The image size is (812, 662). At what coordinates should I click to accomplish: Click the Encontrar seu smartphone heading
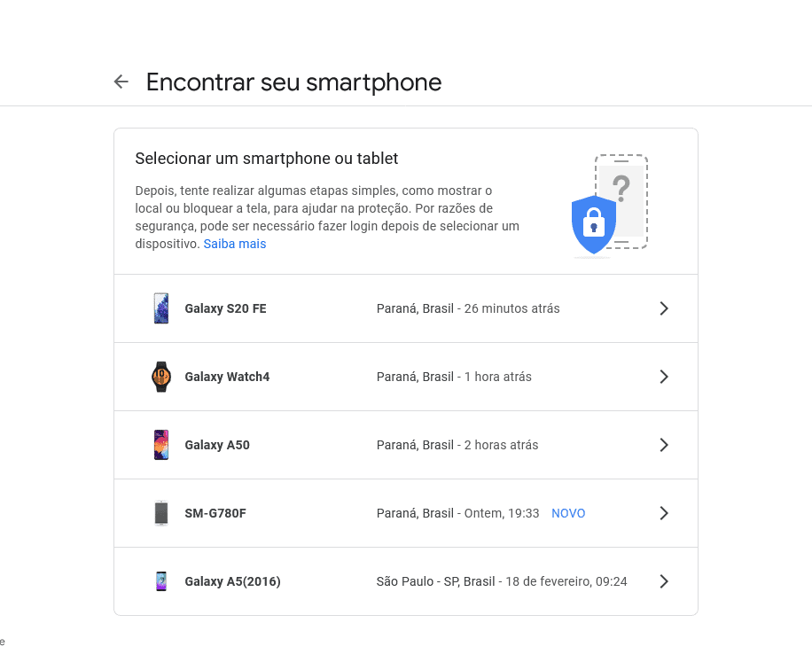pos(293,82)
